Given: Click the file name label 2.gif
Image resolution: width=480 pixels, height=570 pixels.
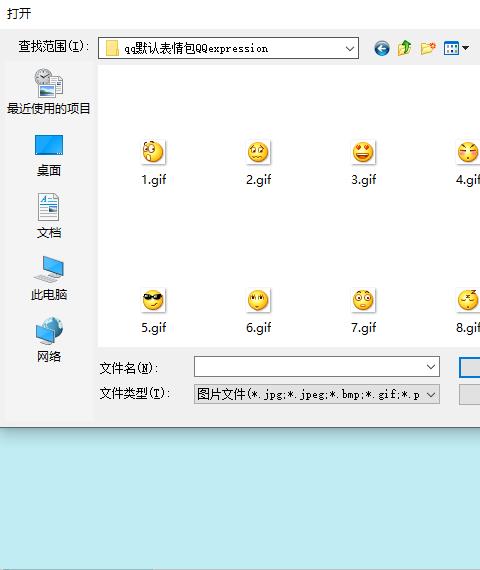Looking at the screenshot, I should pyautogui.click(x=259, y=180).
